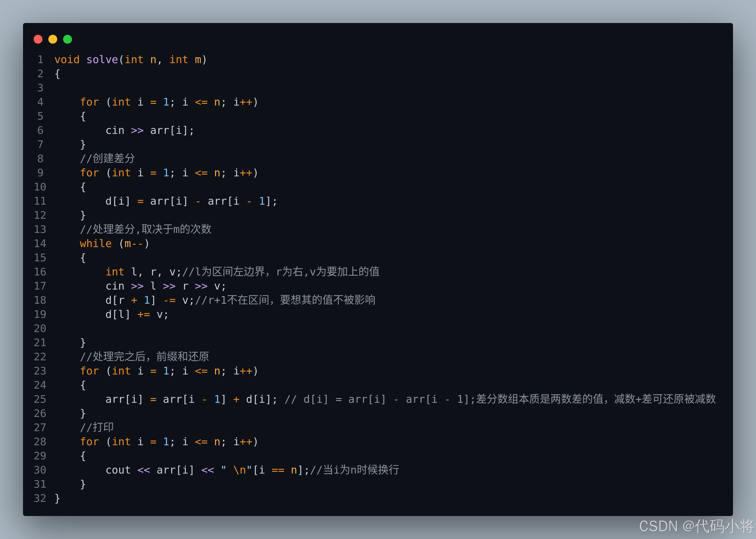Image resolution: width=756 pixels, height=539 pixels.
Task: Click the d[l] += v statement
Action: coord(137,314)
